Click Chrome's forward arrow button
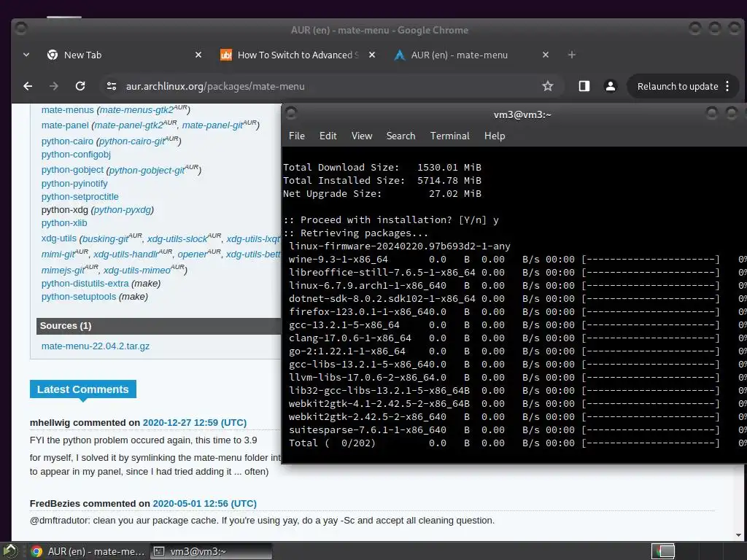The height and width of the screenshot is (560, 747). [54, 86]
